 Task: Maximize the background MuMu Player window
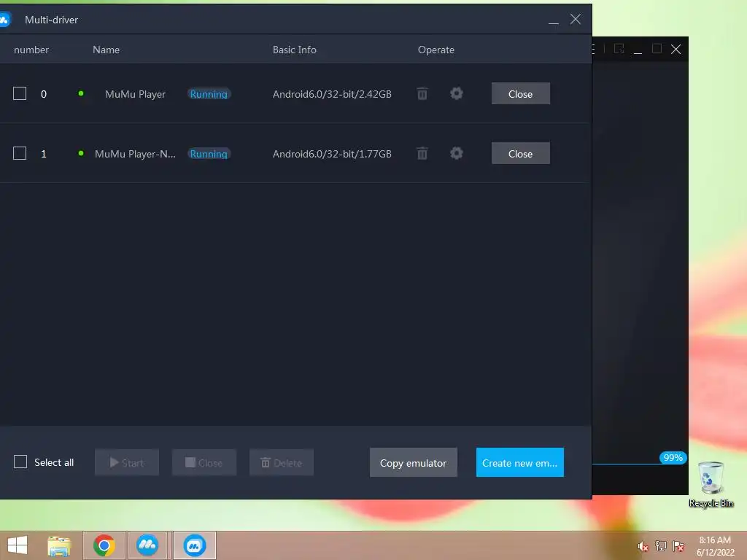pyautogui.click(x=657, y=49)
